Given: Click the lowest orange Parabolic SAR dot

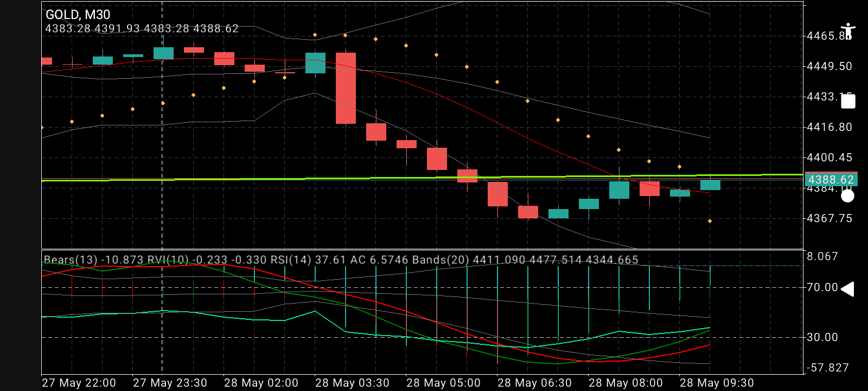Looking at the screenshot, I should (x=710, y=221).
